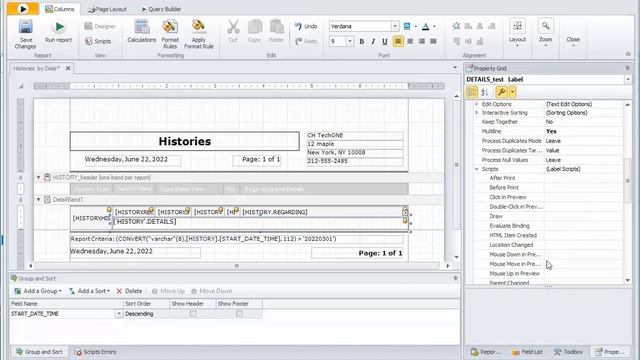Open the Layout menu
640x360 pixels.
click(x=517, y=33)
